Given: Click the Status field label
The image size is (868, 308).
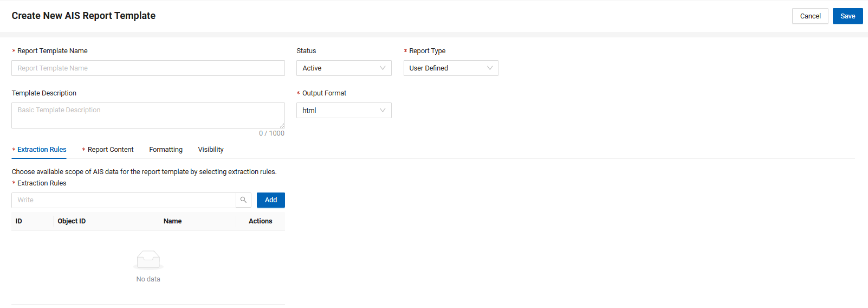Looking at the screenshot, I should click(306, 51).
